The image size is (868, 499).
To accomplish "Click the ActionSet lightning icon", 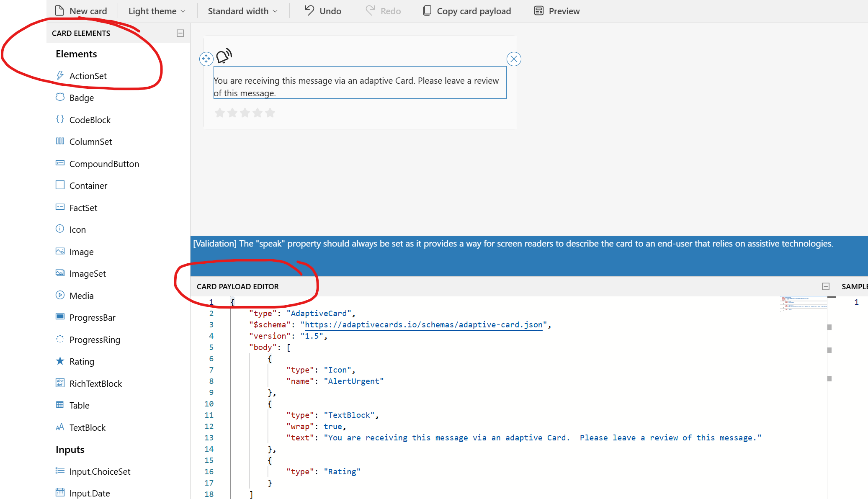I will pos(60,75).
